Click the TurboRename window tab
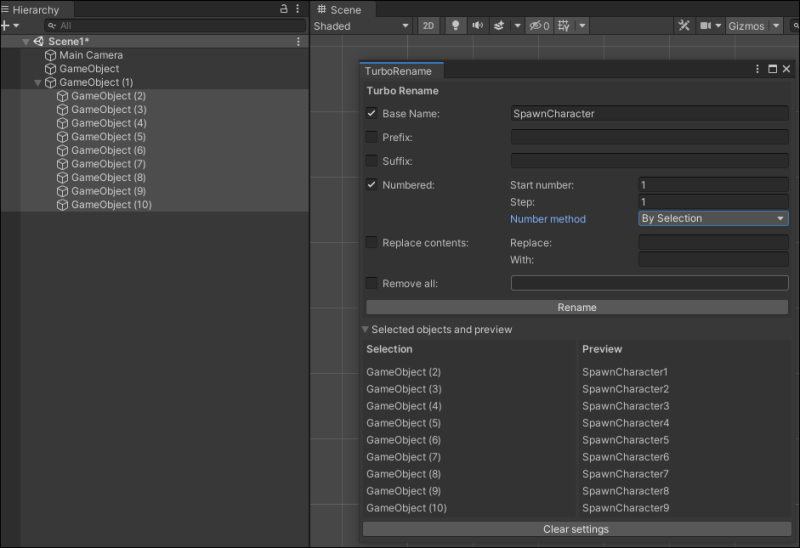 point(401,71)
